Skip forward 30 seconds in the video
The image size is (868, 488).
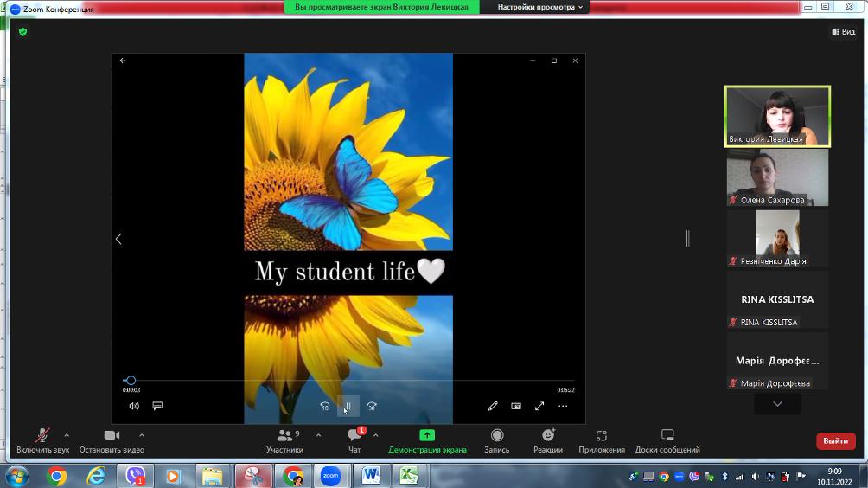point(372,406)
